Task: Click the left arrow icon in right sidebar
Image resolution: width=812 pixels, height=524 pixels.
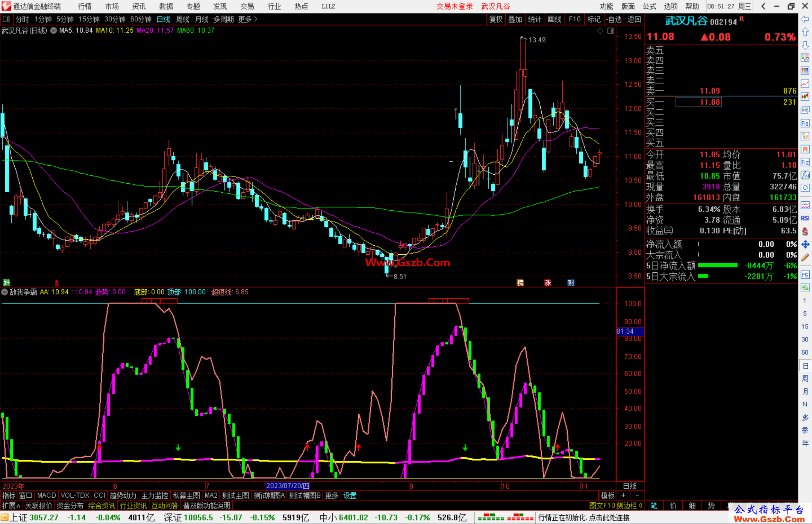Action: 805,19
